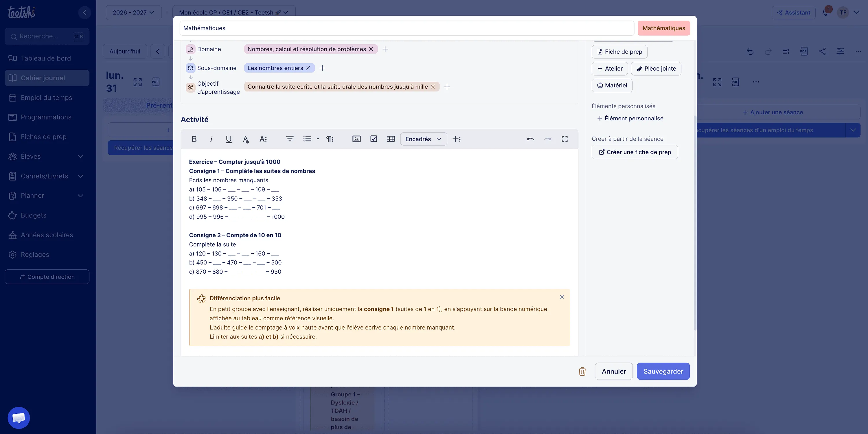Go to Tableau de bord
The image size is (868, 434).
point(47,58)
